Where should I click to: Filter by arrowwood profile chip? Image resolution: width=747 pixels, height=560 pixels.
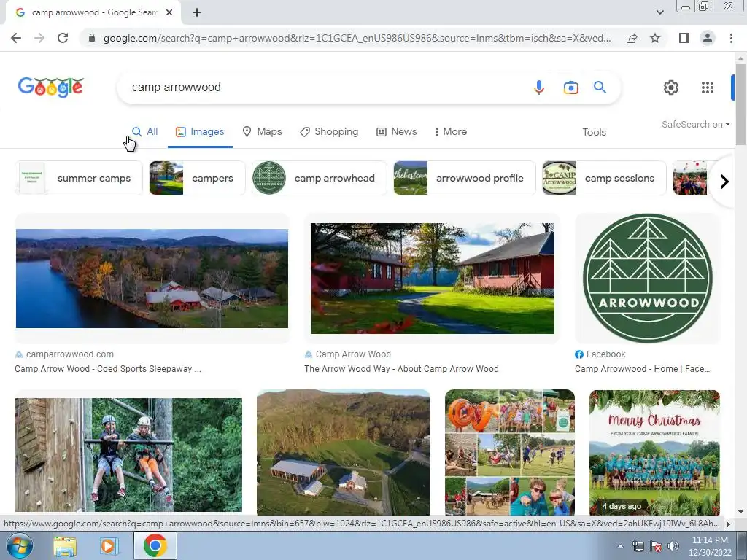point(465,178)
